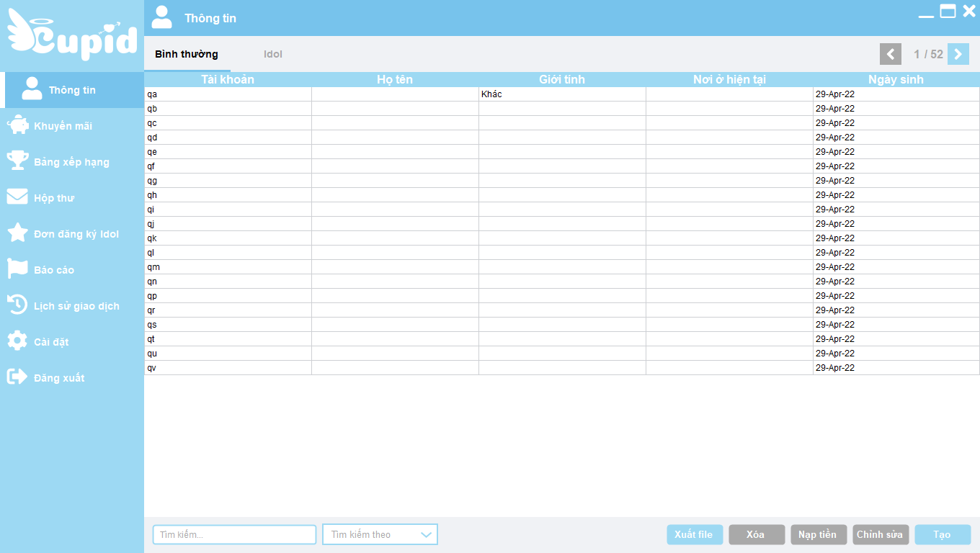Image resolution: width=980 pixels, height=553 pixels.
Task: Click the star Đơn đăng ký Idol icon
Action: (x=17, y=233)
